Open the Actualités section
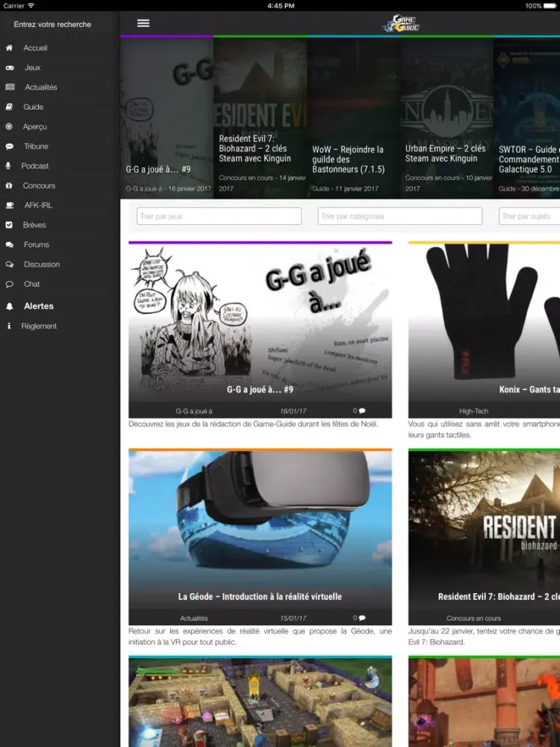Screen dimensions: 560x747 (x=41, y=87)
